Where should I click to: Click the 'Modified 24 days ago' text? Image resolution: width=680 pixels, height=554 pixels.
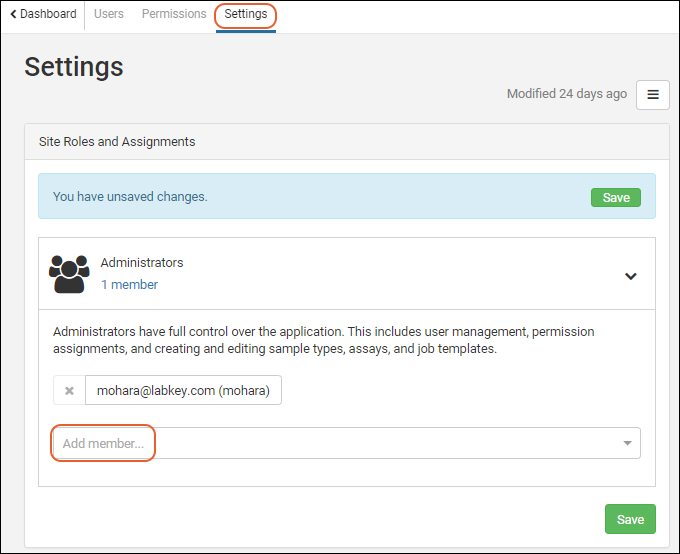pos(566,94)
